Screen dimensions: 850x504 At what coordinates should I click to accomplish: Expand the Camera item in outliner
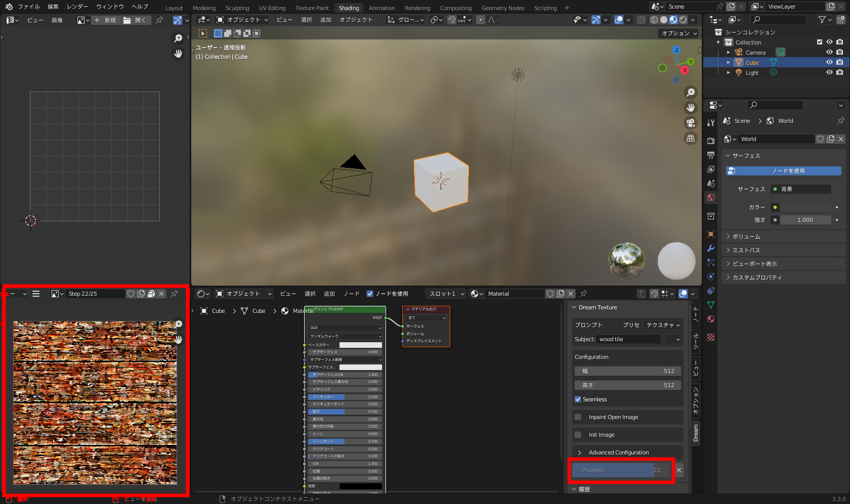729,52
